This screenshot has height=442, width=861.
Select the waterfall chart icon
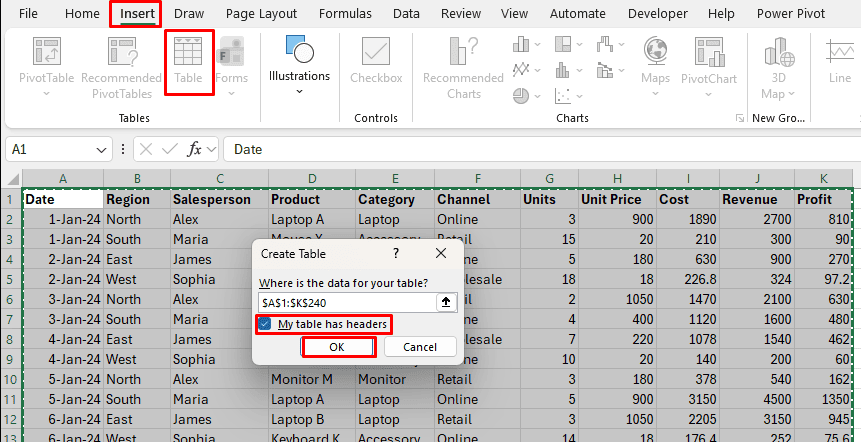click(x=605, y=44)
